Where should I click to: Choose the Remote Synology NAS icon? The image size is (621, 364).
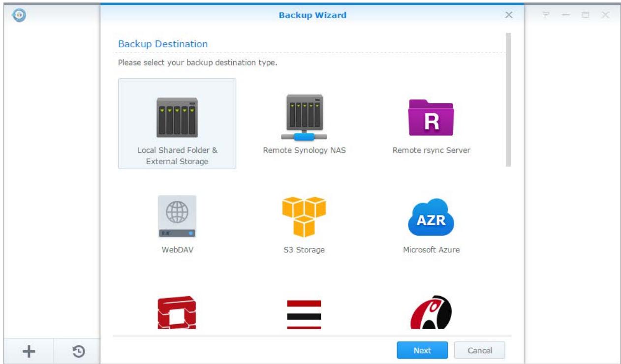305,117
